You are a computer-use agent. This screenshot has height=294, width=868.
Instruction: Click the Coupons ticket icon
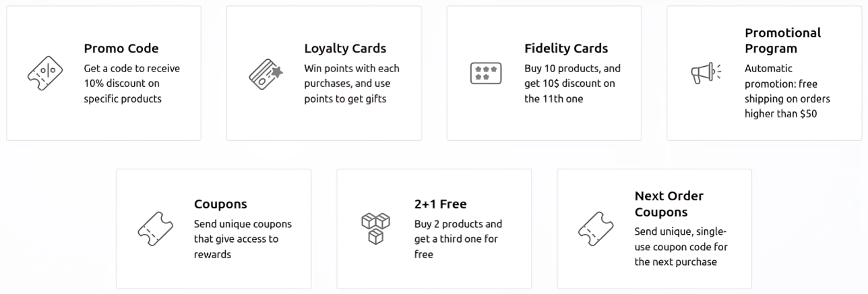tap(155, 229)
